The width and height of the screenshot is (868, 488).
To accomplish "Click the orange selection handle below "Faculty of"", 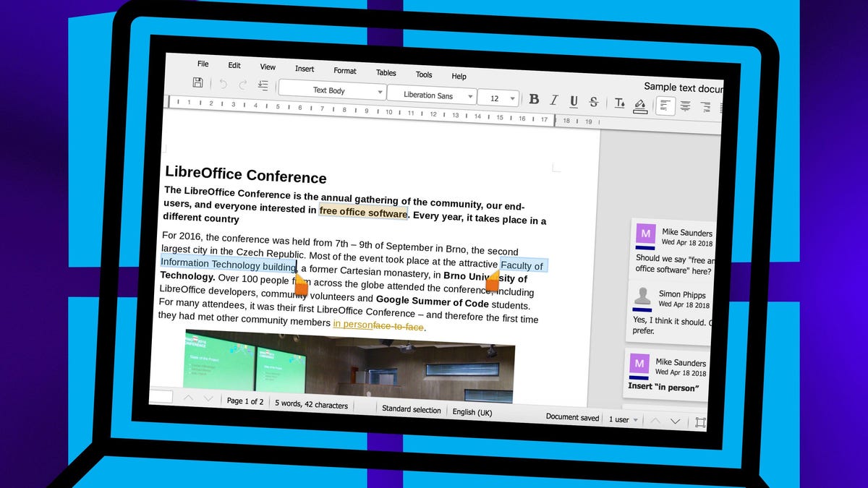I will (x=493, y=281).
